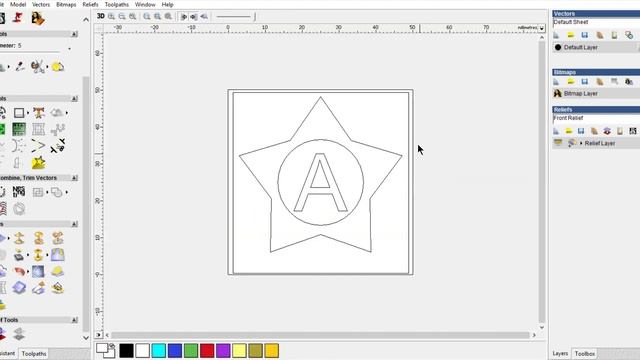Click new vector layer icon in Vectors panel
The image size is (640, 360).
556,36
